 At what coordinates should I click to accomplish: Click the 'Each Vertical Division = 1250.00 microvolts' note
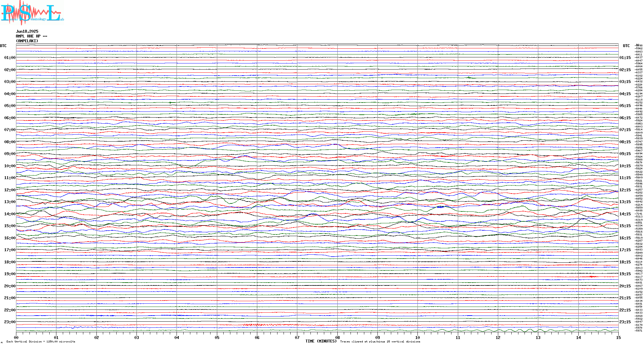(x=41, y=342)
